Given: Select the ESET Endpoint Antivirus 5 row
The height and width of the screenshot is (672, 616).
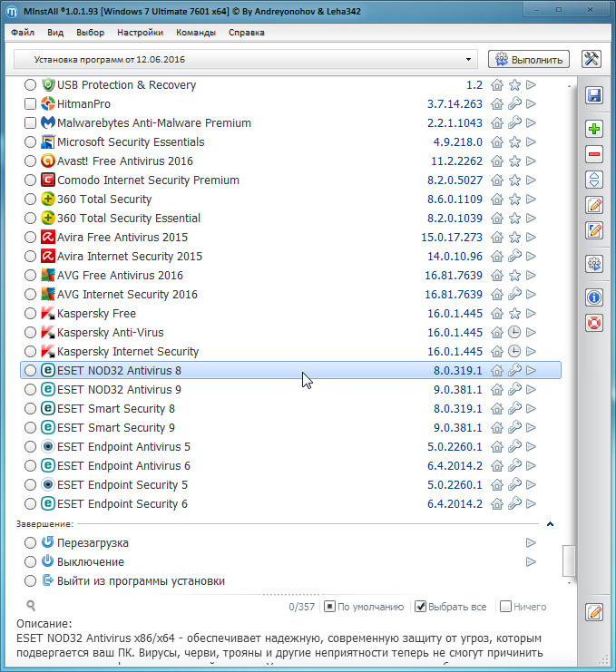Looking at the screenshot, I should pyautogui.click(x=290, y=446).
